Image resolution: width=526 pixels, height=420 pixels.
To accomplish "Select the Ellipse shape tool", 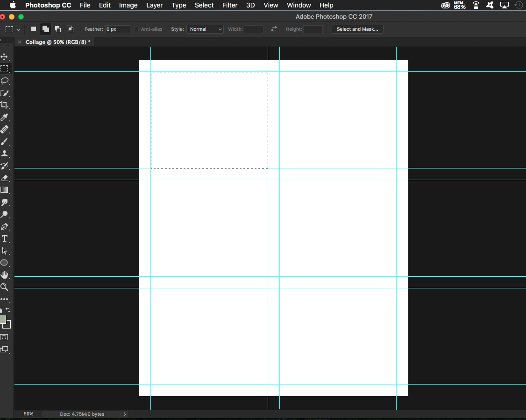I will tap(4, 263).
